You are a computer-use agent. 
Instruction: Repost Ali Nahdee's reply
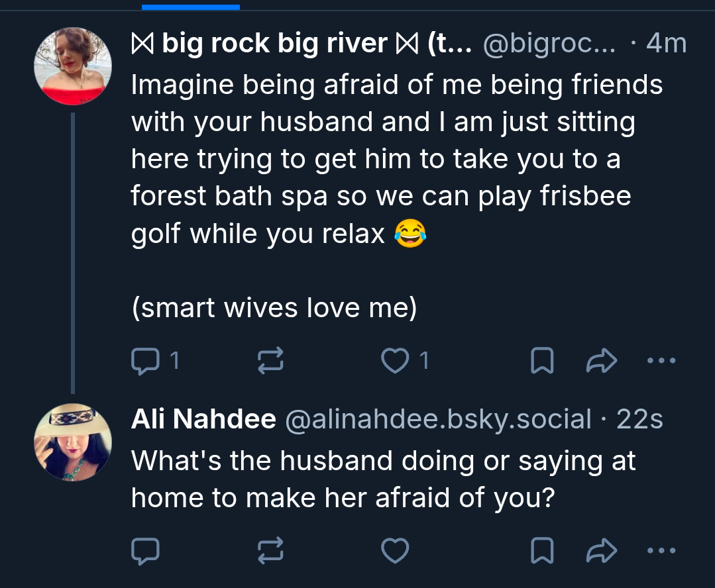(x=270, y=550)
